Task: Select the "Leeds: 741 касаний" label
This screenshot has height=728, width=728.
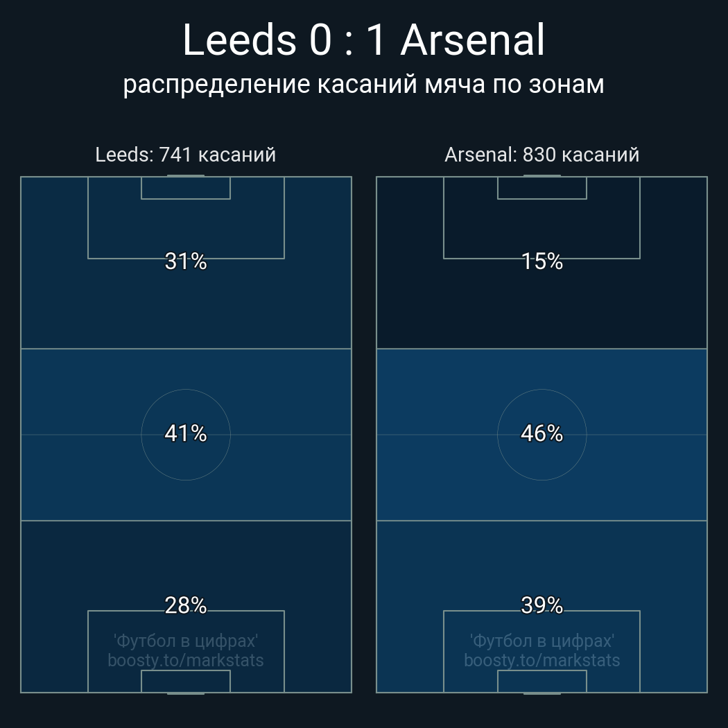Action: point(185,155)
